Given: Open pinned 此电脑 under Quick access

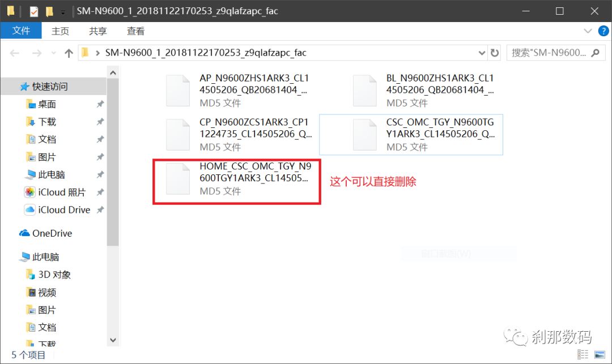Looking at the screenshot, I should click(x=51, y=174).
